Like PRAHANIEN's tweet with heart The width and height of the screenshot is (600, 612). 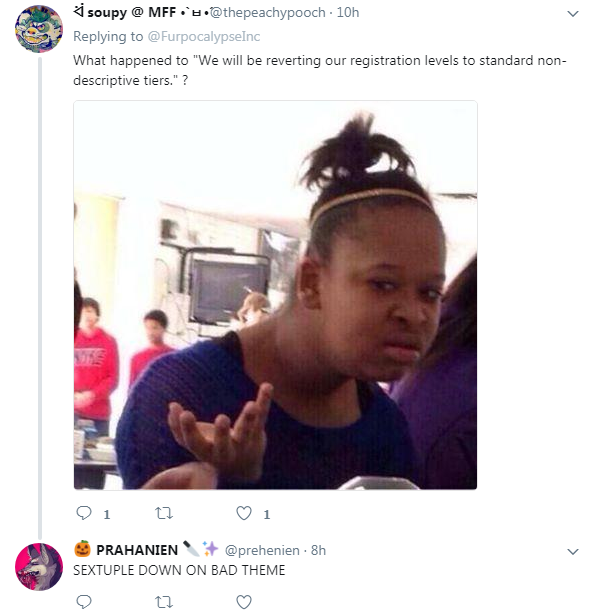[x=244, y=601]
